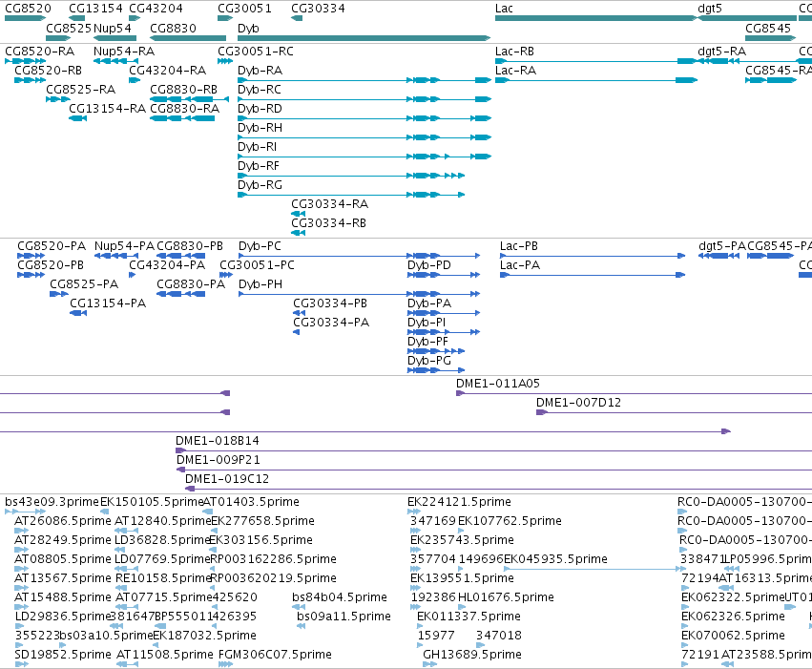Click transcript CG8830-RB
Image resolution: width=812 pixels, height=669 pixels.
[183, 90]
